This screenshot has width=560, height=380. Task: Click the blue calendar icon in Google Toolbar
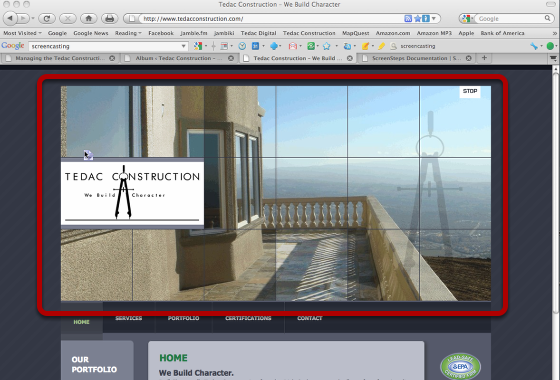(x=255, y=46)
